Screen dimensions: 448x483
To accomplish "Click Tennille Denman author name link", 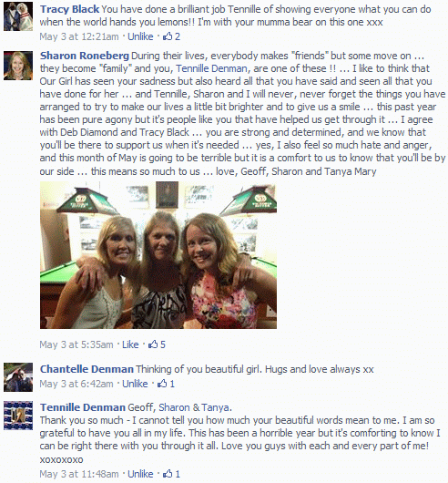I will coord(83,407).
